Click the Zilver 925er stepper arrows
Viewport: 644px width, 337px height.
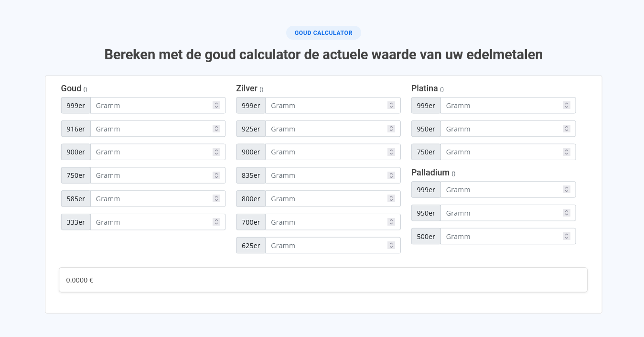click(x=391, y=129)
